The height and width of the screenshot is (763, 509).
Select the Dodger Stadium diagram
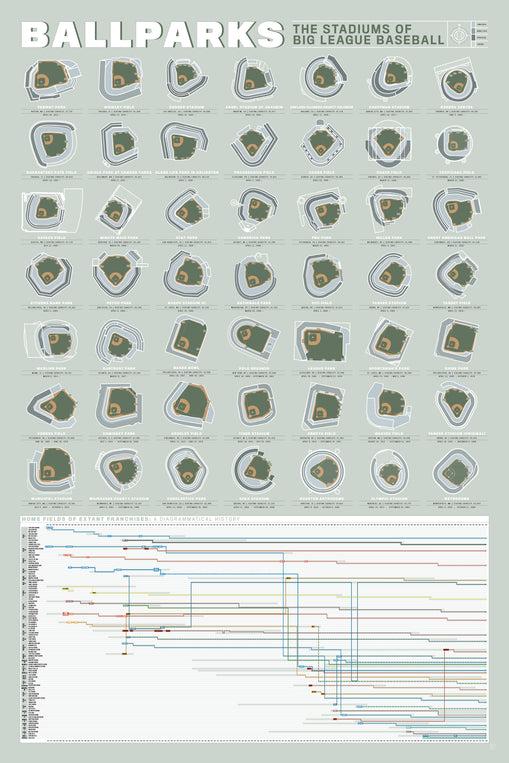(x=185, y=79)
